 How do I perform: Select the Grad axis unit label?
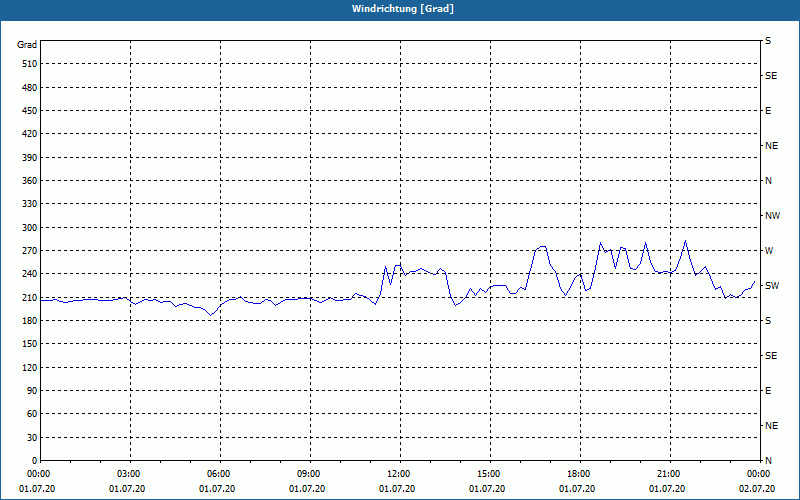point(27,45)
